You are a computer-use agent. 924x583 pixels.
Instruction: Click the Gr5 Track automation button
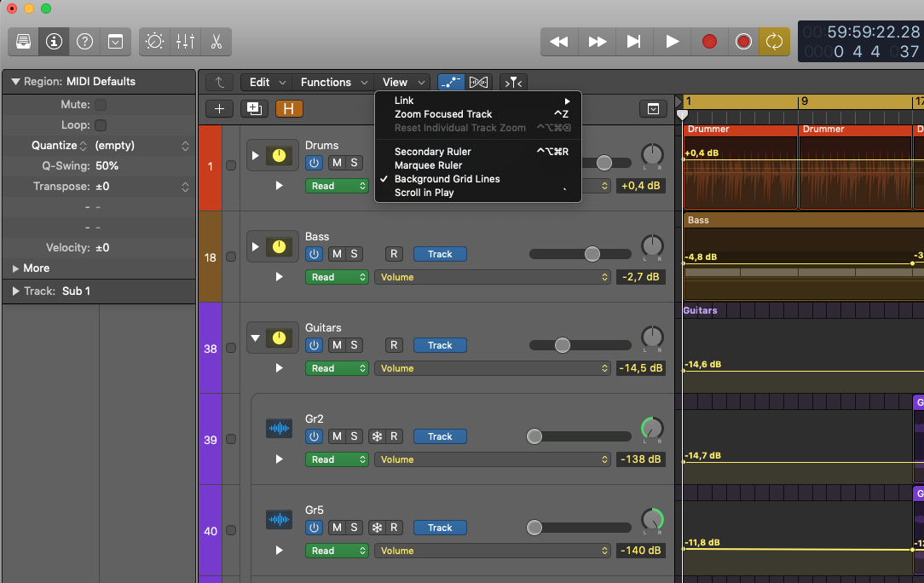440,528
